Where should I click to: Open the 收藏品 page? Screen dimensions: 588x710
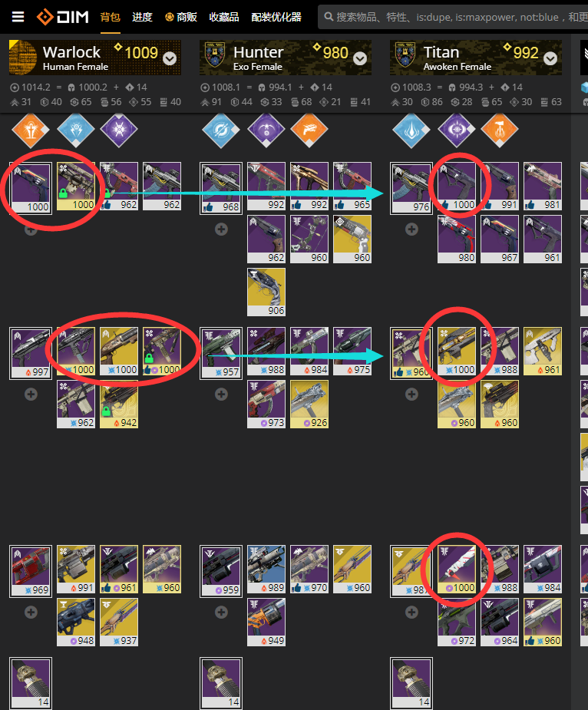coord(224,17)
